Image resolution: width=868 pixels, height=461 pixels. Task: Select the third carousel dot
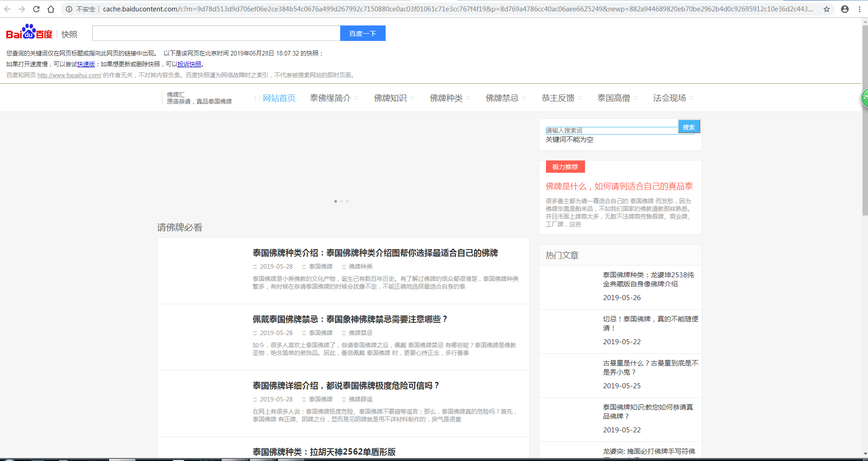347,201
